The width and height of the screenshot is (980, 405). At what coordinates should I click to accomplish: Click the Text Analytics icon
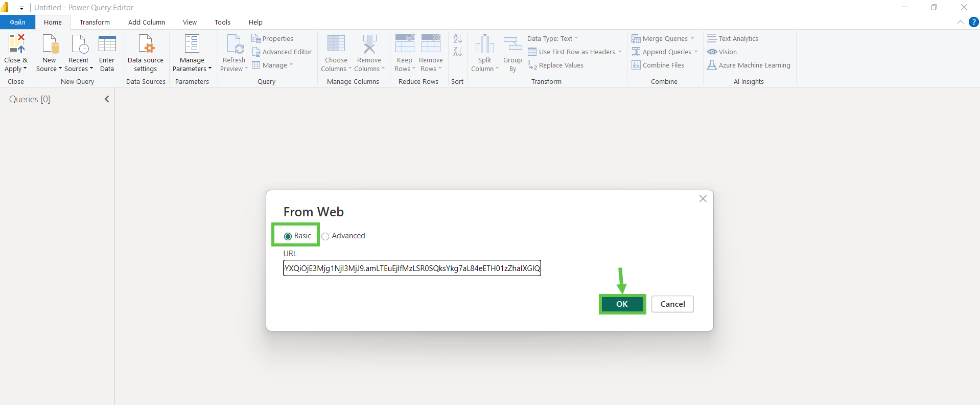pos(712,38)
